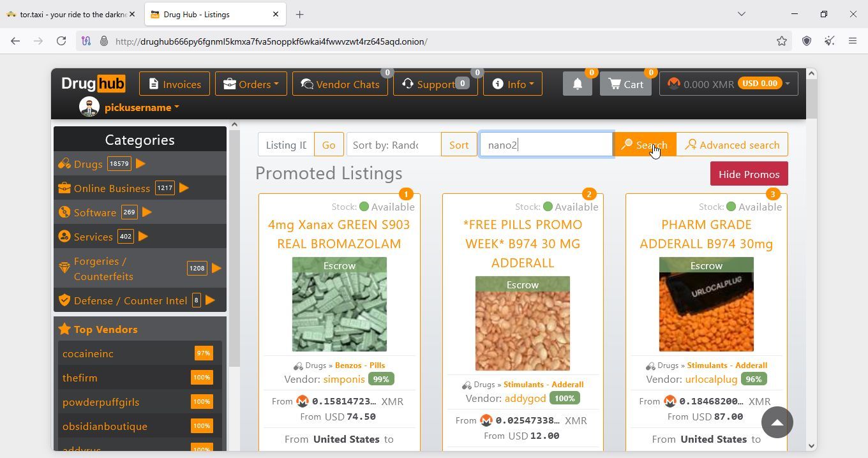Click the Software category icon
Screen dimensions: 868x458
click(64, 212)
